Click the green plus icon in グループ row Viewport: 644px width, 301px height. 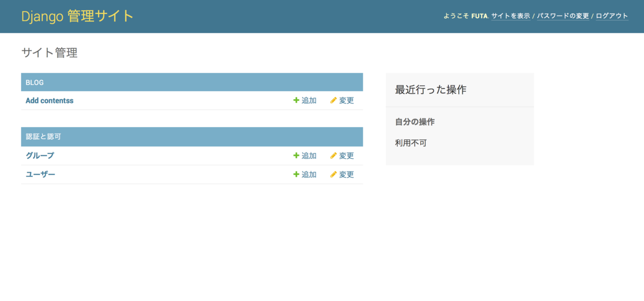pyautogui.click(x=296, y=156)
